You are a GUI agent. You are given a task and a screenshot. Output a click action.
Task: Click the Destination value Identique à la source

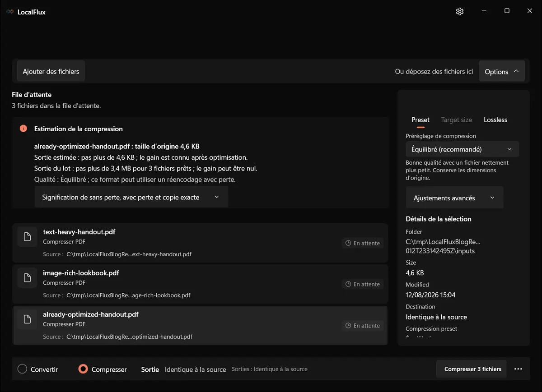pos(436,317)
